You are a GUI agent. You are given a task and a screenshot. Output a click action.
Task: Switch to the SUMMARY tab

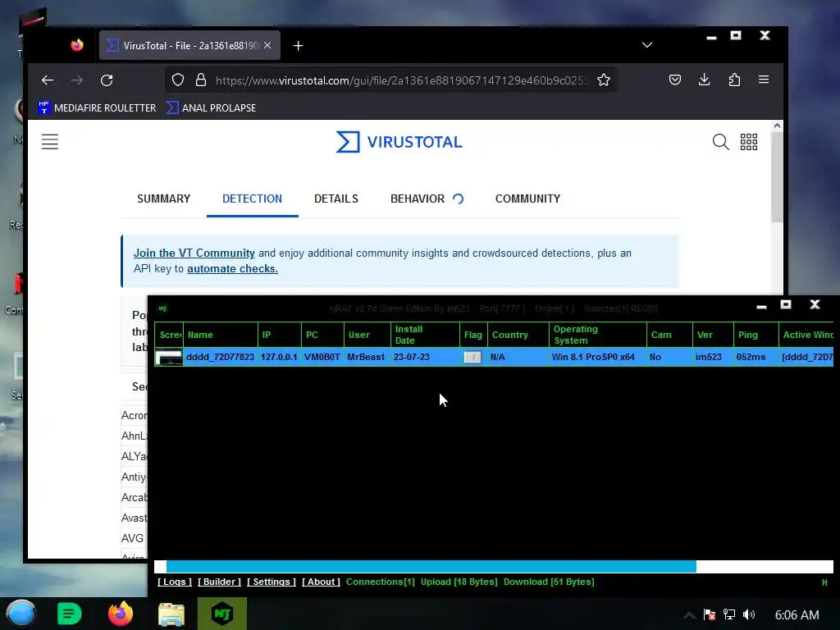coord(164,199)
